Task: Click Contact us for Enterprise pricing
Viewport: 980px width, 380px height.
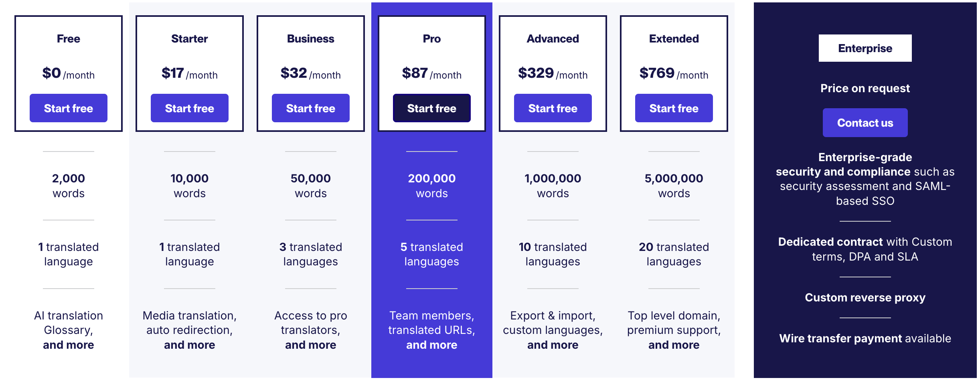Action: (865, 123)
